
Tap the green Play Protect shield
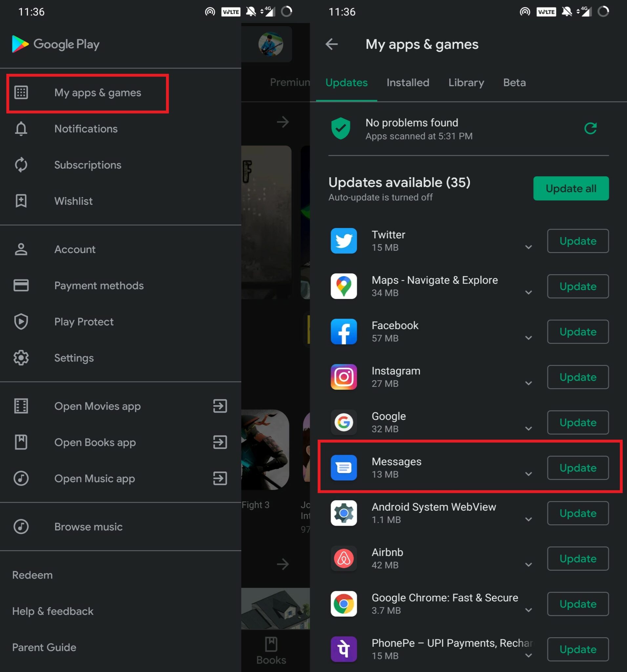pyautogui.click(x=341, y=128)
